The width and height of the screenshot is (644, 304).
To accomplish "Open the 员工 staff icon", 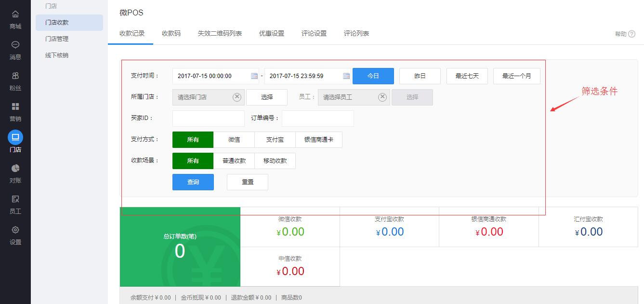I will coord(15,199).
